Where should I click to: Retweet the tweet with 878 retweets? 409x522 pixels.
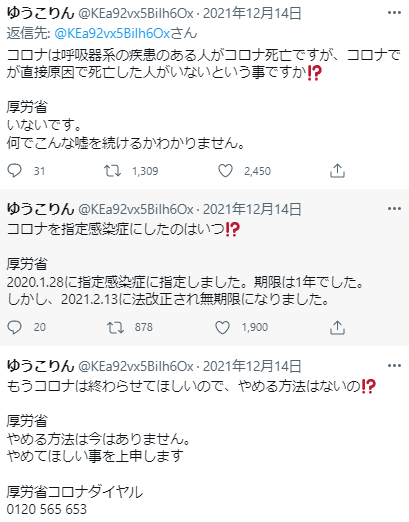[115, 327]
